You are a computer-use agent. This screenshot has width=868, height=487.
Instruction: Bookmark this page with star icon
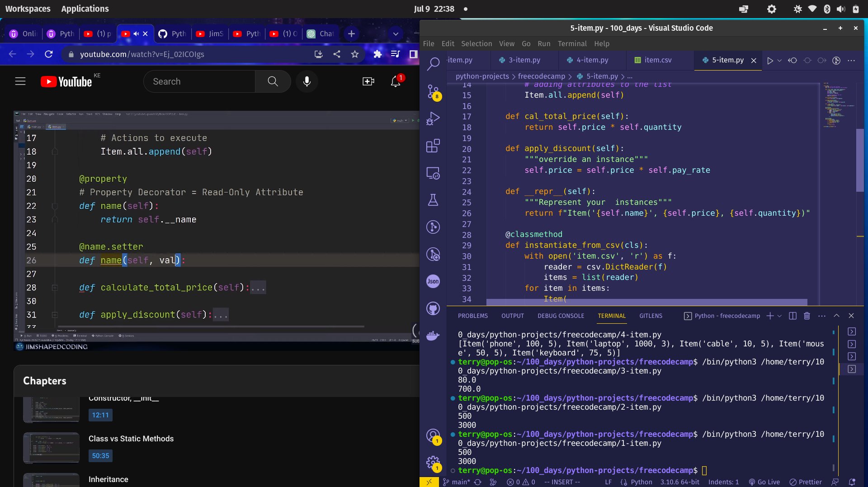(x=355, y=54)
